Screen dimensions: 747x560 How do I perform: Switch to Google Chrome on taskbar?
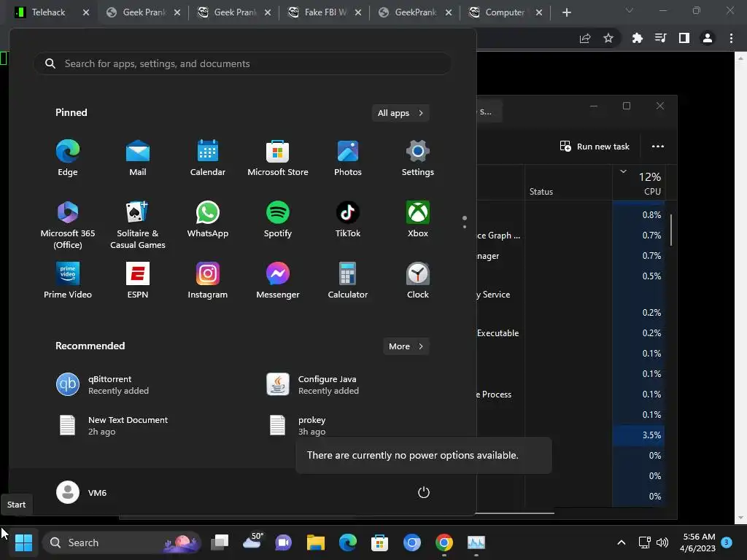click(444, 542)
